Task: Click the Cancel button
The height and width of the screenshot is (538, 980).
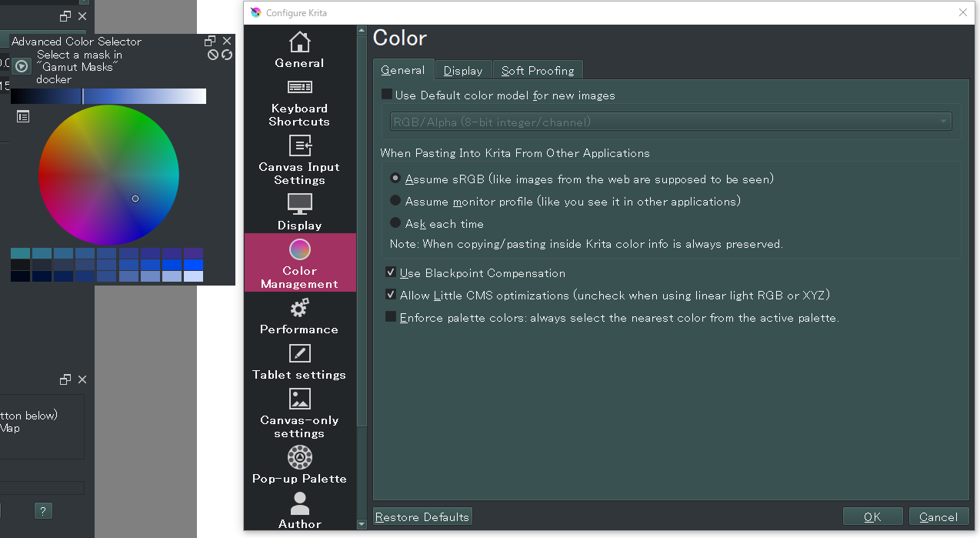Action: pyautogui.click(x=938, y=517)
